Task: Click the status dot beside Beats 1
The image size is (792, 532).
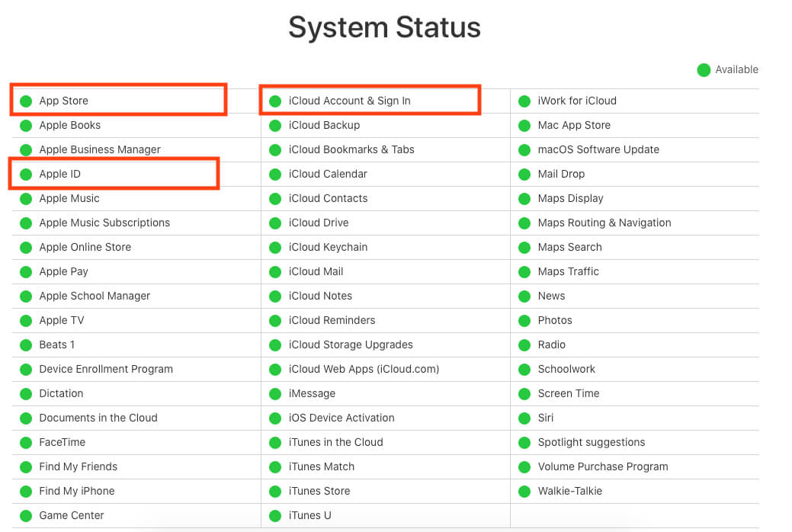Action: click(26, 345)
